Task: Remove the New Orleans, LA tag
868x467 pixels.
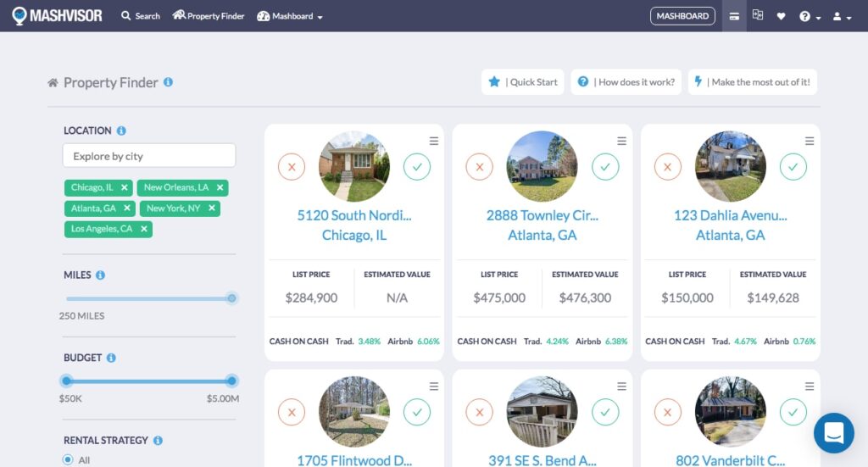Action: pyautogui.click(x=220, y=187)
